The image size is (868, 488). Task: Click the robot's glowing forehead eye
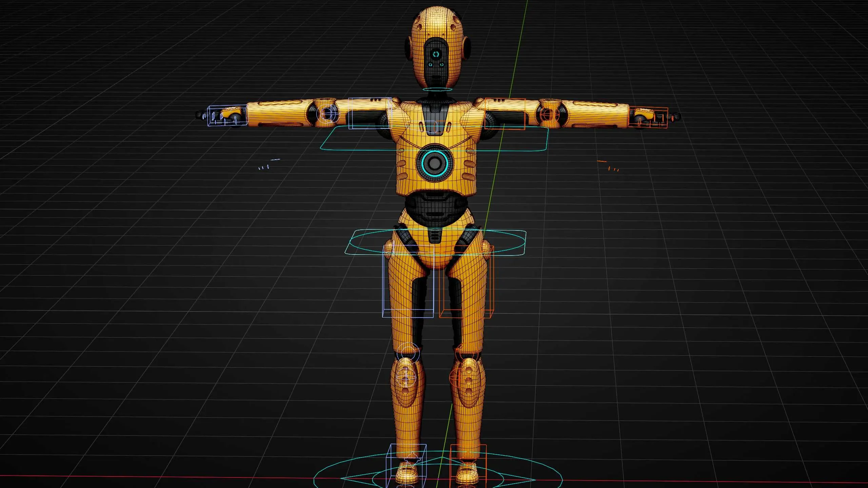click(436, 54)
